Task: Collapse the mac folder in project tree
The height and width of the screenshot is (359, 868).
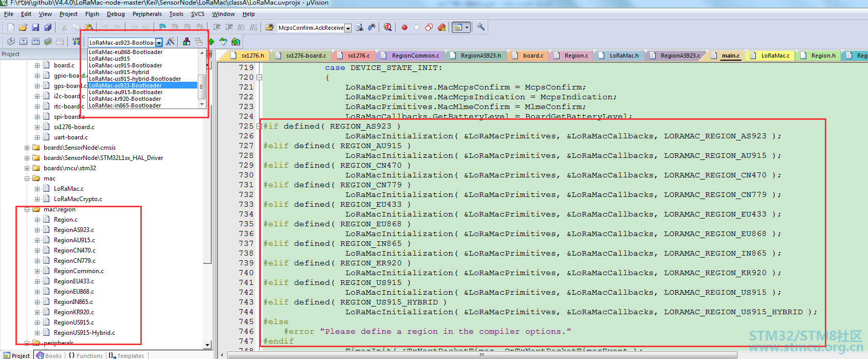Action: click(x=27, y=178)
